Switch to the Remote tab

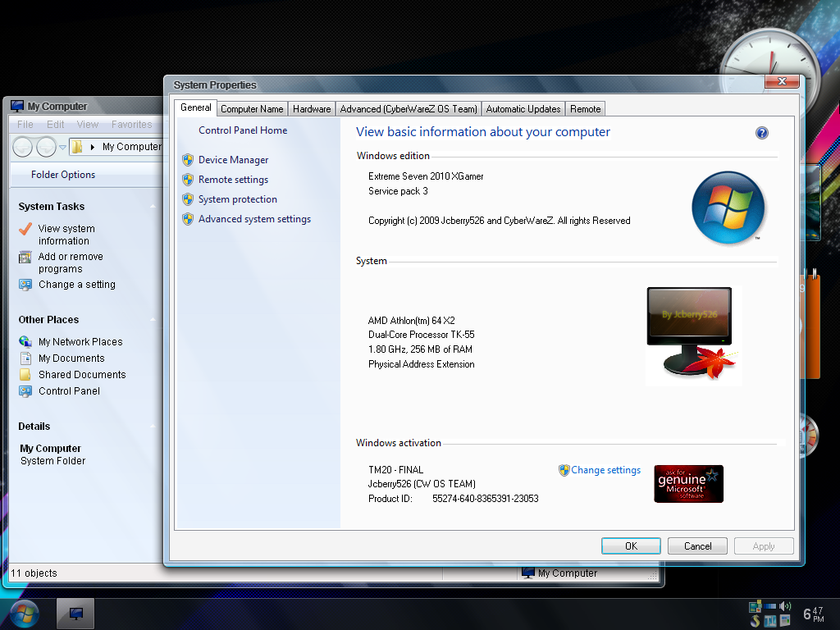coord(585,109)
